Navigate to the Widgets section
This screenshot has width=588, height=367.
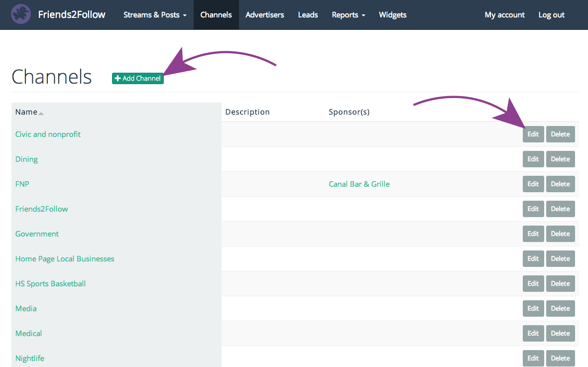(x=392, y=15)
